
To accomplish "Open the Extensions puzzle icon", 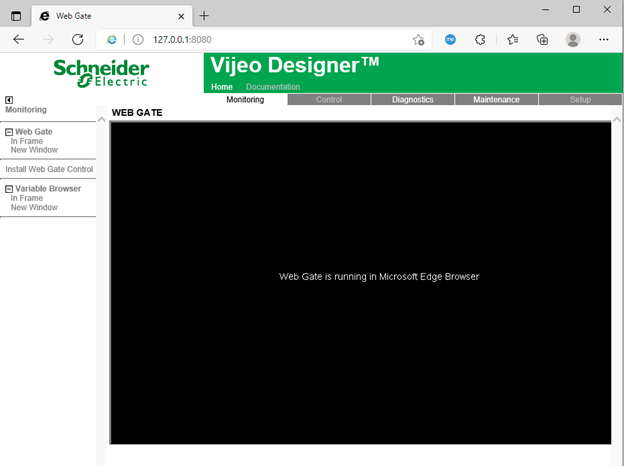I will coord(480,39).
